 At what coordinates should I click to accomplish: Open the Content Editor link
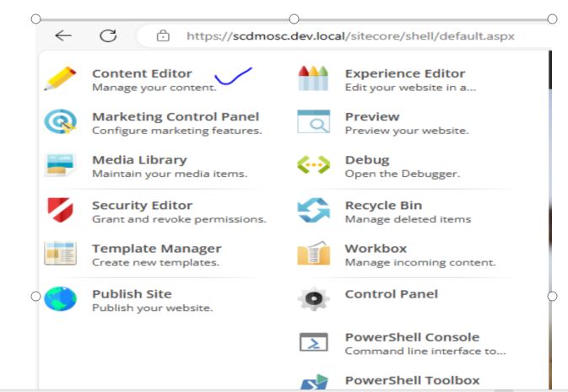pos(142,73)
